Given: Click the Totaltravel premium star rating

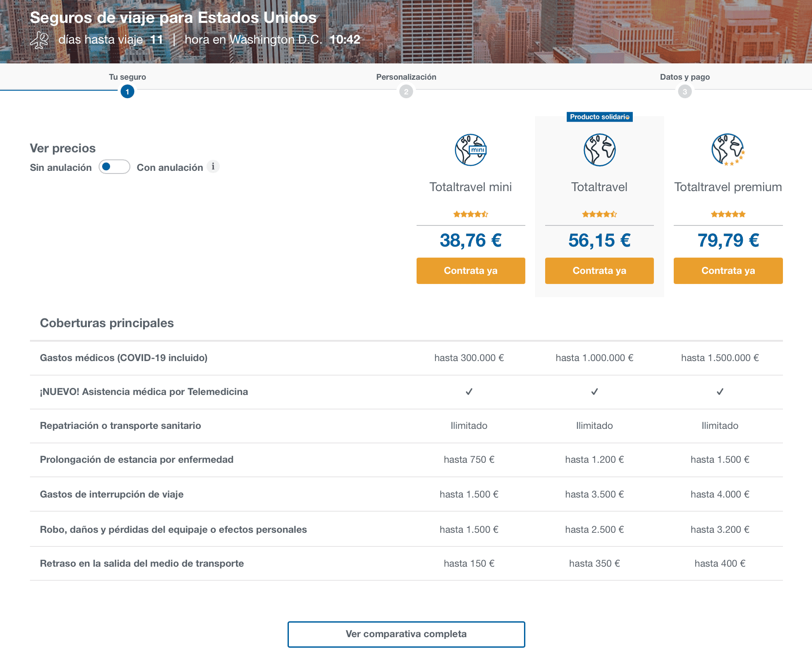Looking at the screenshot, I should pos(728,214).
